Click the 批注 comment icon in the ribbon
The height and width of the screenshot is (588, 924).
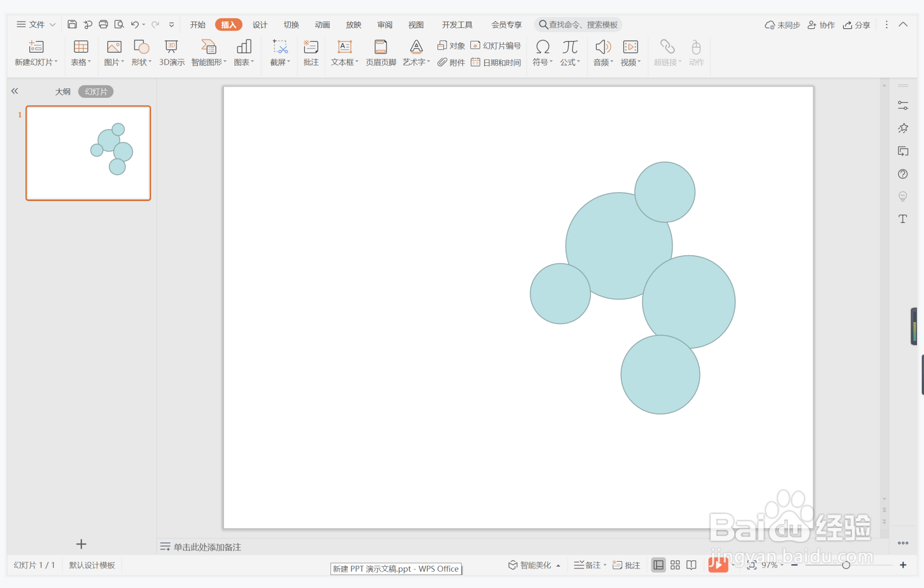[x=310, y=53]
